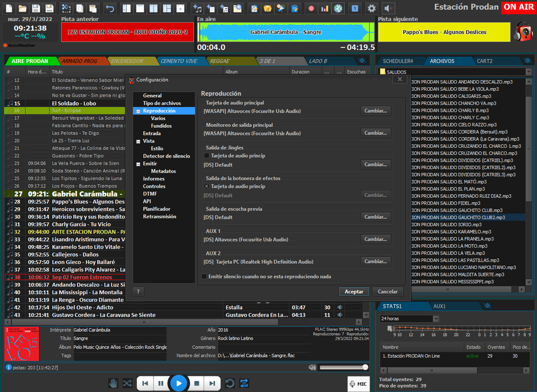Click the stop hand icon in transport
Screen dimensions: 537x392
click(x=113, y=383)
